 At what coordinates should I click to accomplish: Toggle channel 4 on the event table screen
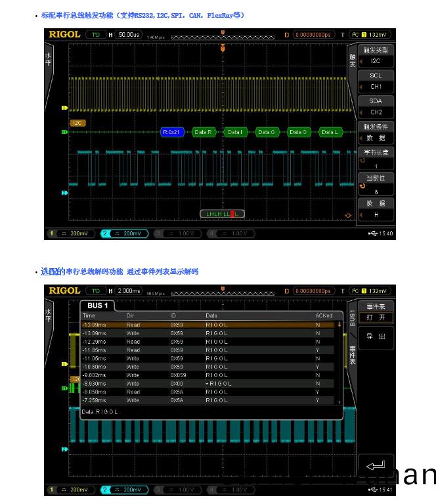click(x=230, y=490)
